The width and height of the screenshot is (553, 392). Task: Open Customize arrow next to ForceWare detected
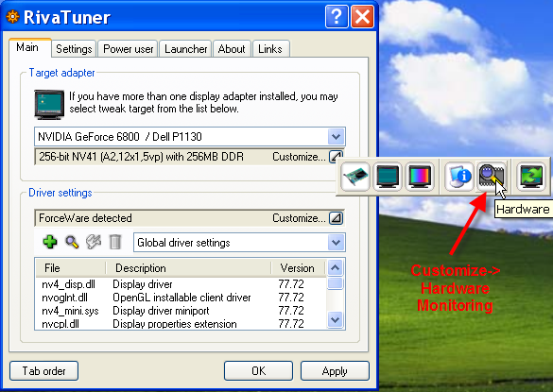pyautogui.click(x=337, y=218)
